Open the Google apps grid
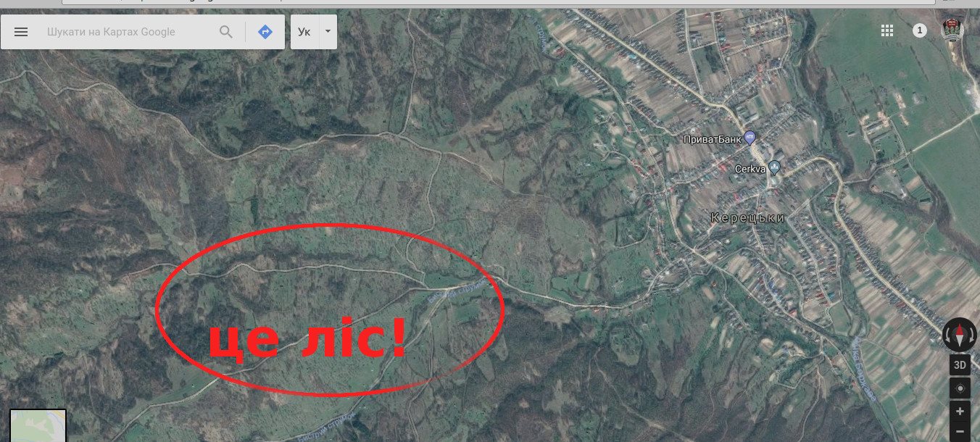This screenshot has width=980, height=442. point(886,30)
